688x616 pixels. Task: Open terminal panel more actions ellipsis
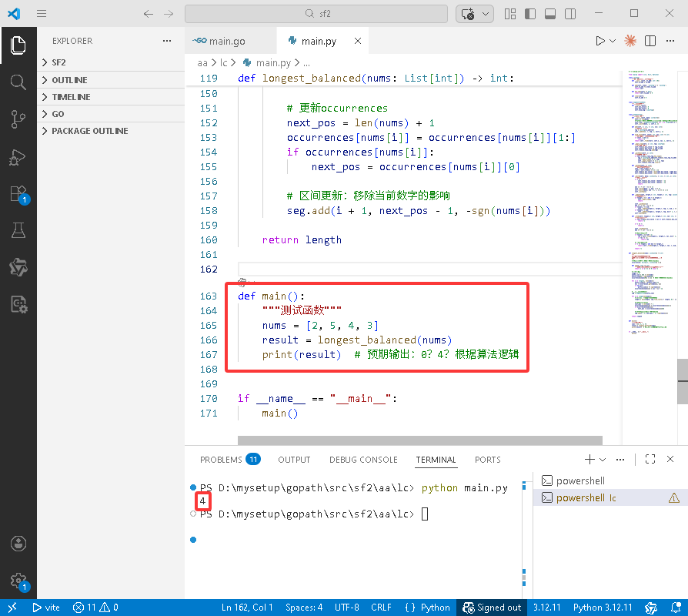click(x=620, y=459)
